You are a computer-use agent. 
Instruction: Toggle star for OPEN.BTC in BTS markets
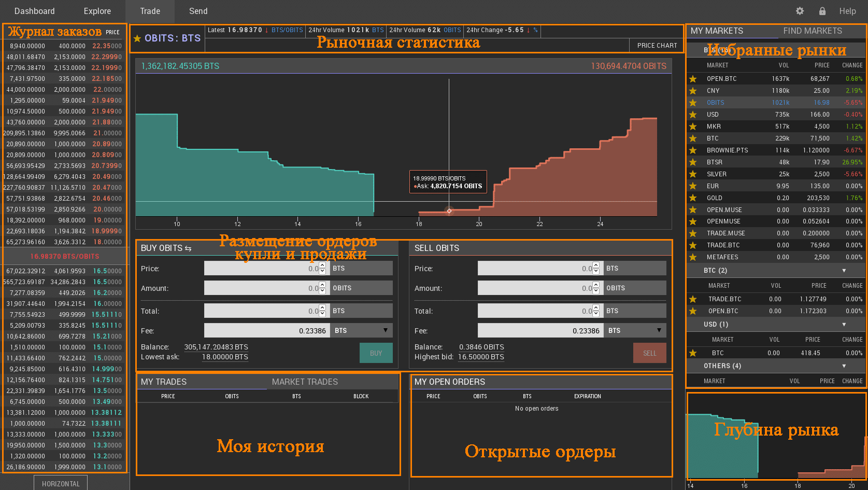[x=693, y=79]
